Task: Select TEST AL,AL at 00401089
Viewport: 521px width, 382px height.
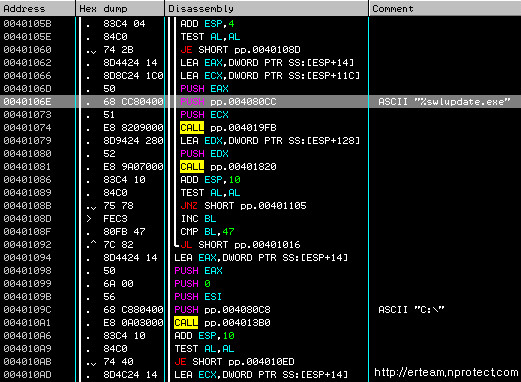Action: point(210,193)
